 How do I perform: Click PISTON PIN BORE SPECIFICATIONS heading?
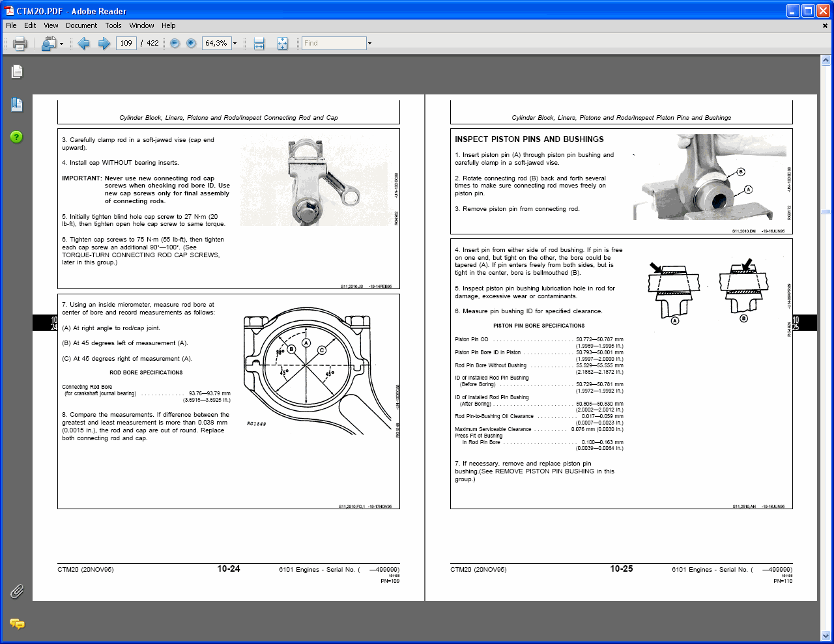(539, 326)
